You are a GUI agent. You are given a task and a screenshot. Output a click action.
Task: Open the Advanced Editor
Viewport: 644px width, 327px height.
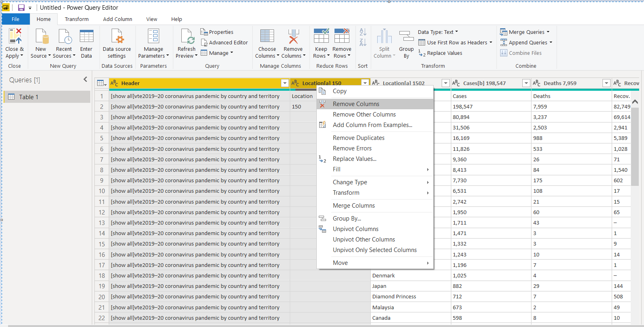pos(224,42)
